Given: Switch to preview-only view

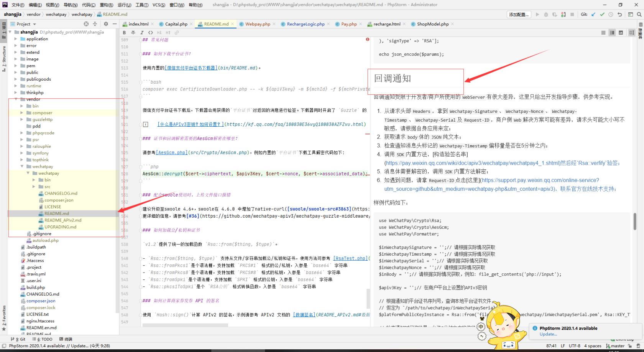Looking at the screenshot, I should coord(621,33).
